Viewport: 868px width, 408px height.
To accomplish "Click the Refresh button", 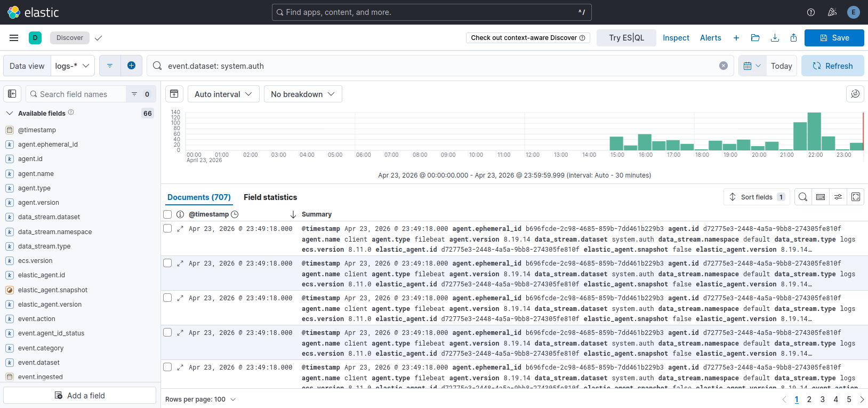I will click(x=832, y=66).
